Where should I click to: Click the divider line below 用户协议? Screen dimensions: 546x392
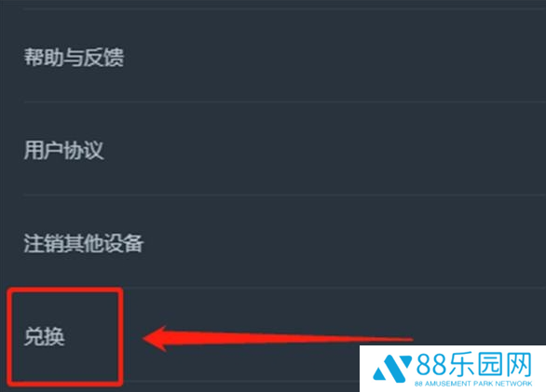284,195
